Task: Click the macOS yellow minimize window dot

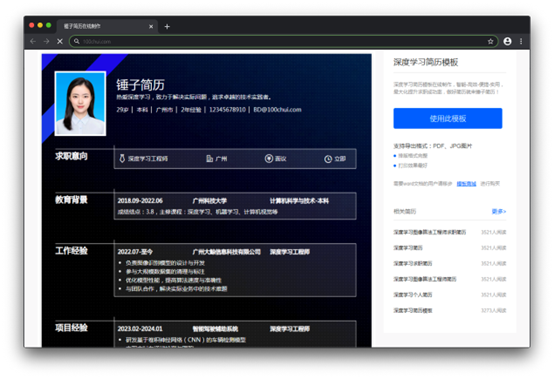Action: click(x=40, y=25)
